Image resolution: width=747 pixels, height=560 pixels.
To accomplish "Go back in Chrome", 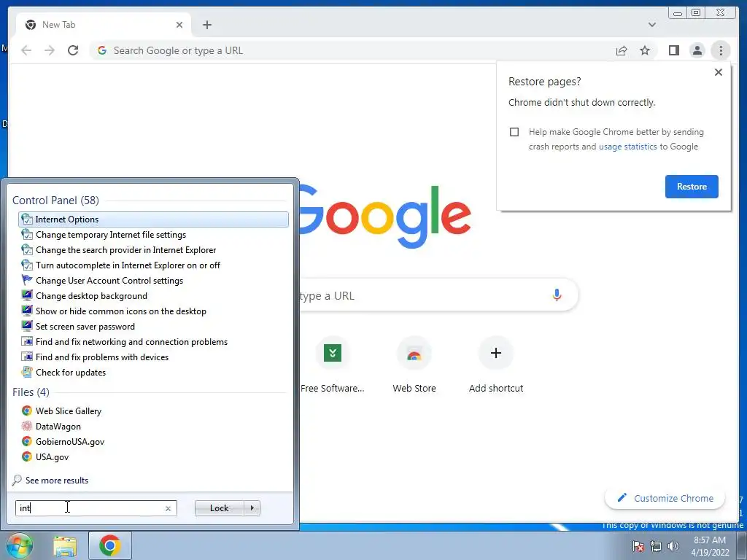I will click(x=26, y=50).
